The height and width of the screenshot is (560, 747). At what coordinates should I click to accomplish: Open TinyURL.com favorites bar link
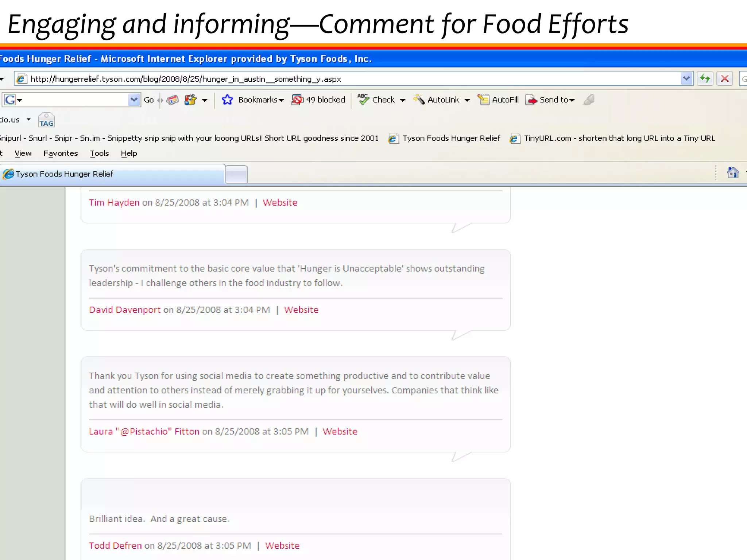click(612, 138)
